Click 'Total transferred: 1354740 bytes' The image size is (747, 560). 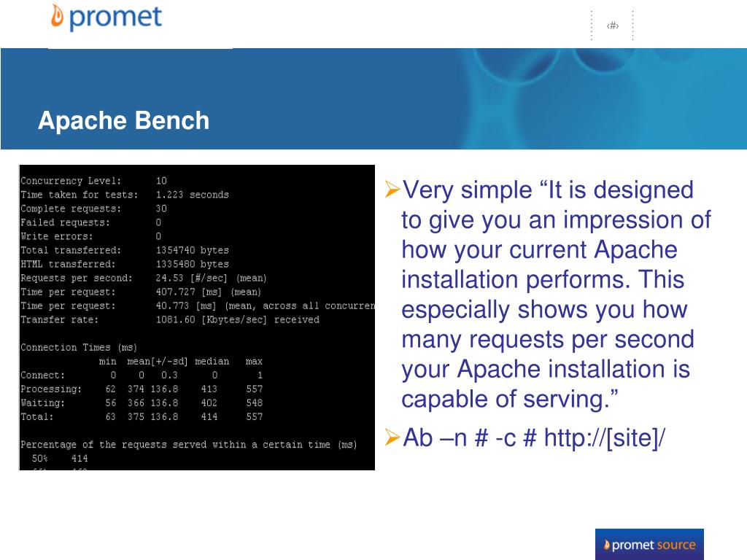[x=125, y=250]
